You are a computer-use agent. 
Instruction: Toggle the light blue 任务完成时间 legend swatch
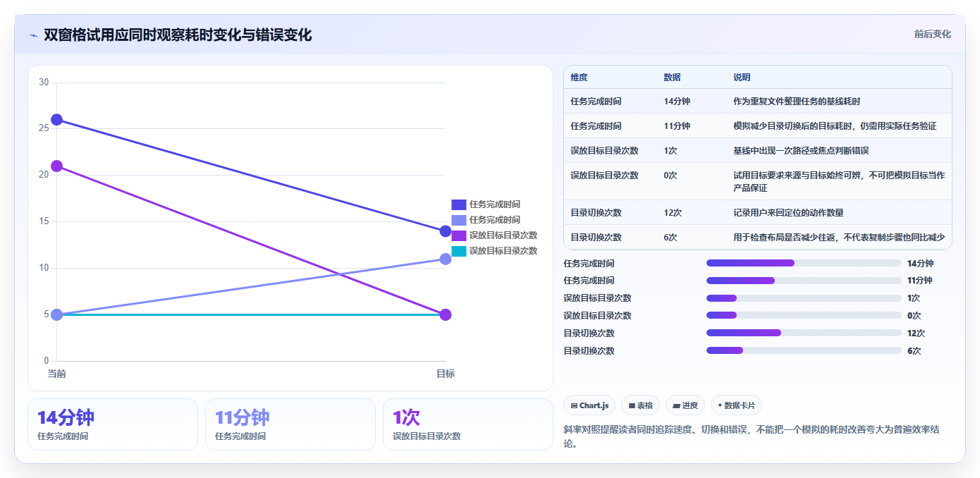point(459,220)
